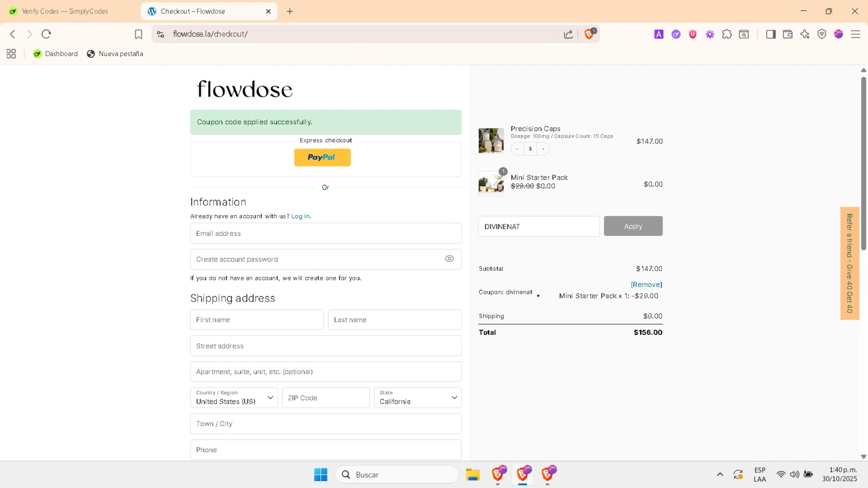This screenshot has height=488, width=868.
Task: Click the Mini Starter Pack thumbnail
Action: tap(491, 183)
